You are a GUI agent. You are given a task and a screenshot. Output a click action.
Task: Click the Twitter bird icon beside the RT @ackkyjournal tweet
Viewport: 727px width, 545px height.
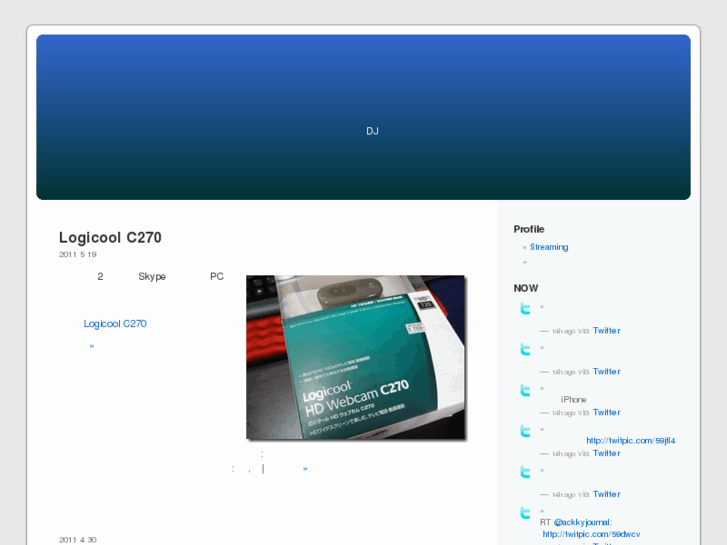pos(525,513)
